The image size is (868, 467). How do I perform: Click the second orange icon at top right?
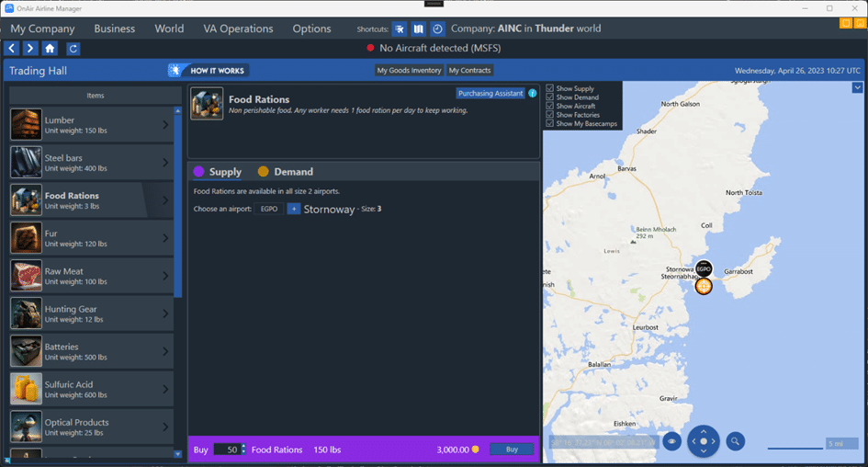[x=860, y=23]
